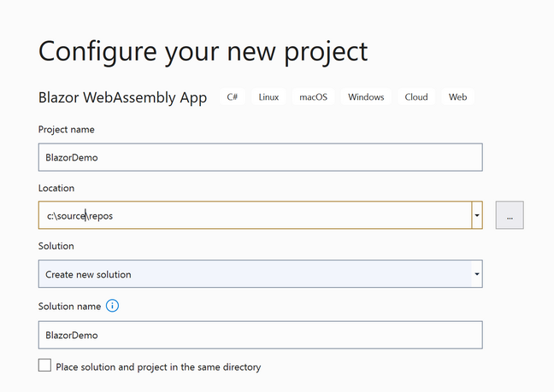
Task: Click into the Solution name text field
Action: [x=261, y=335]
